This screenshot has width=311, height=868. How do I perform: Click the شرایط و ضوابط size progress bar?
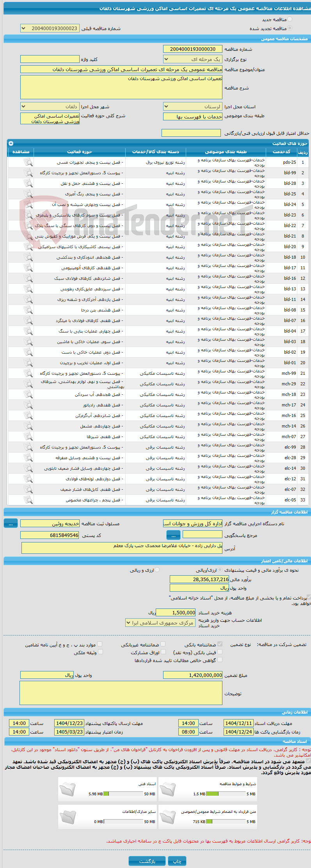(226, 794)
